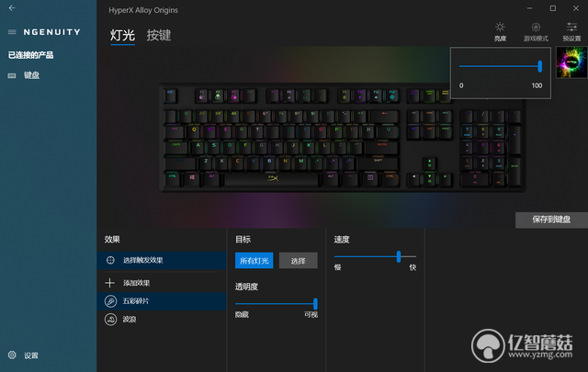This screenshot has width=588, height=372.
Task: Select the colorful preset thumbnail
Action: [571, 62]
